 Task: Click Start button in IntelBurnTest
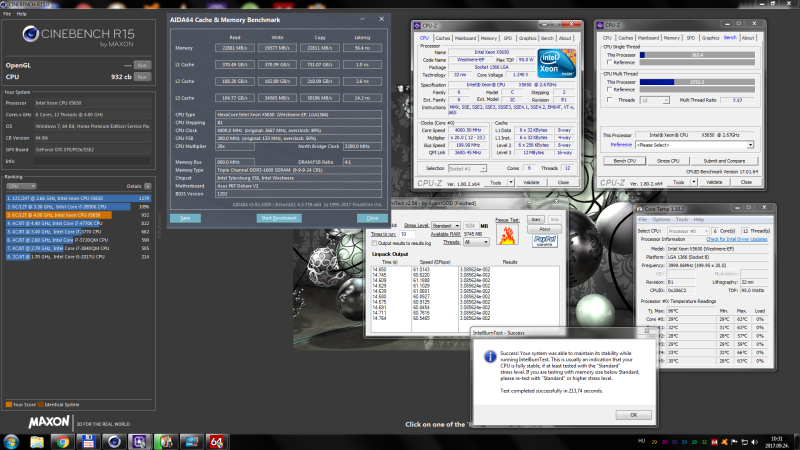[x=536, y=219]
